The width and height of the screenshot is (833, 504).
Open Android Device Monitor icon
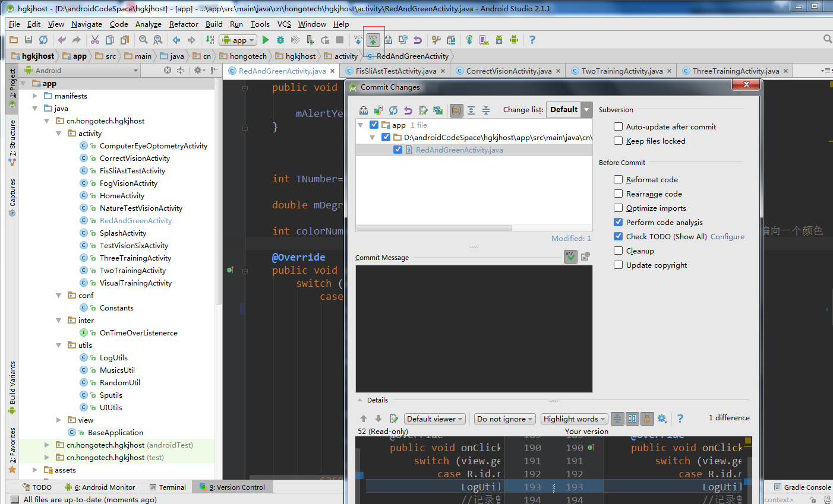(x=514, y=40)
